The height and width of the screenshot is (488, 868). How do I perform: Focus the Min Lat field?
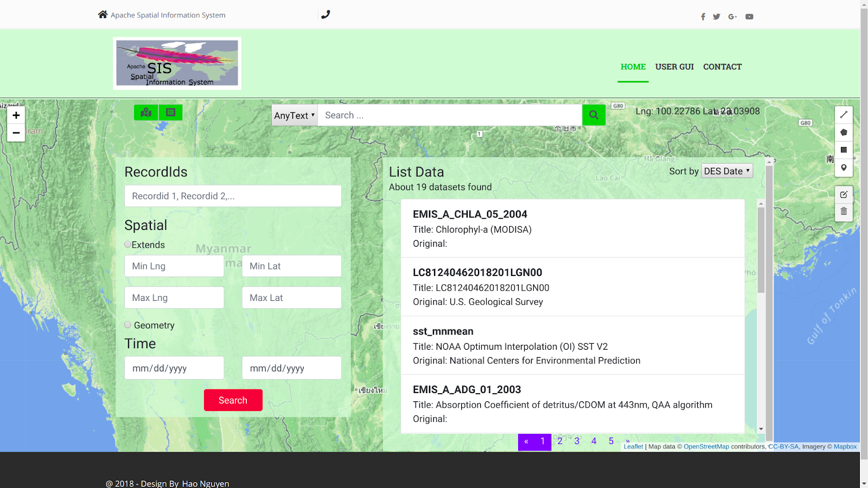pyautogui.click(x=292, y=266)
